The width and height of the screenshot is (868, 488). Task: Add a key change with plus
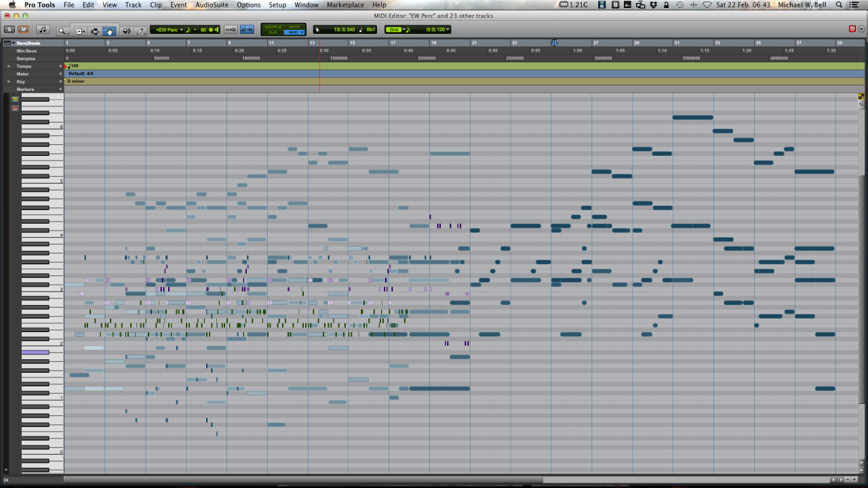(60, 81)
